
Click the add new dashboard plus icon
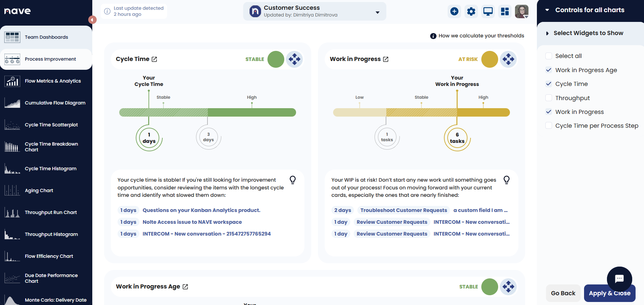coord(454,11)
